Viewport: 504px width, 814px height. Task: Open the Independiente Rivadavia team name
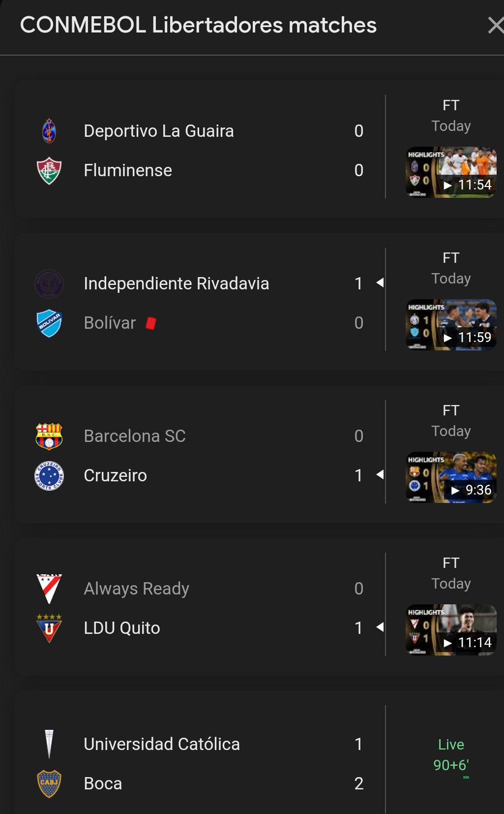point(176,283)
